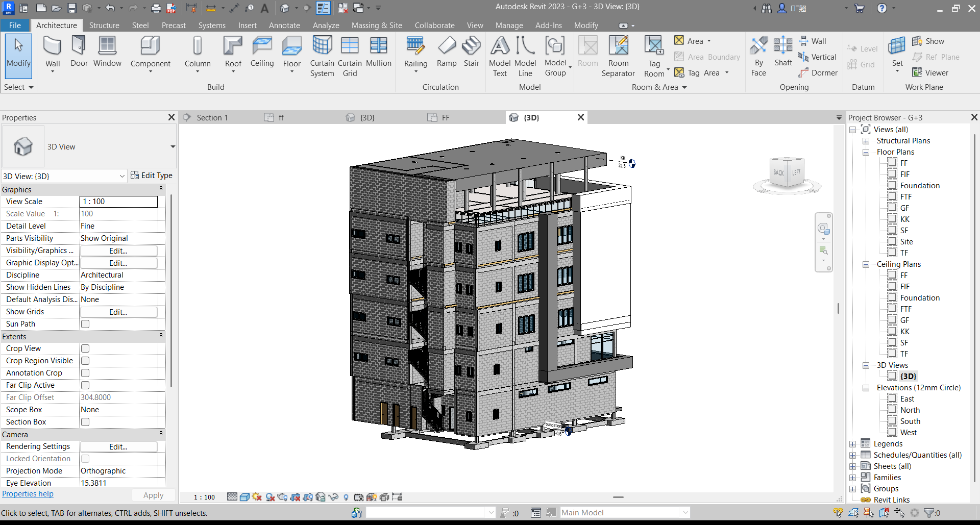
Task: Click the Room Separator tool
Action: [x=618, y=56]
